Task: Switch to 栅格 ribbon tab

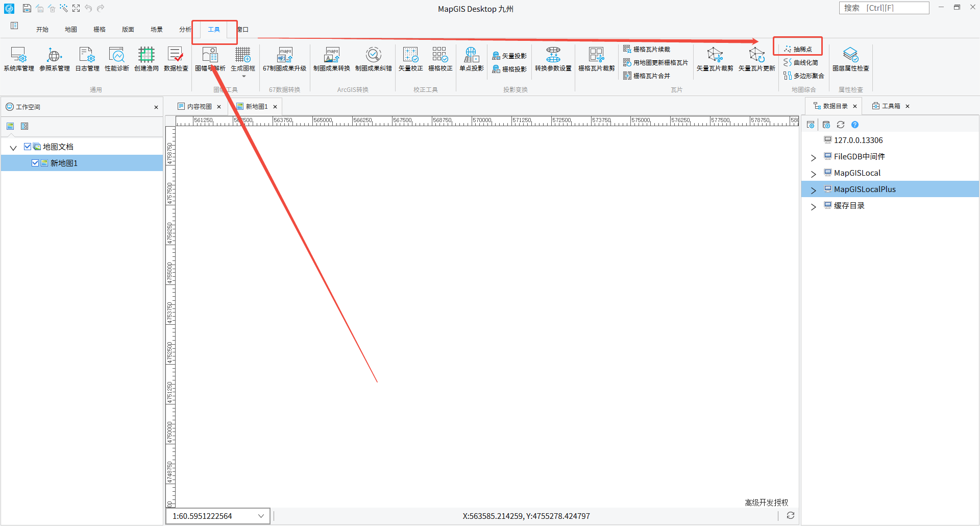Action: 100,30
